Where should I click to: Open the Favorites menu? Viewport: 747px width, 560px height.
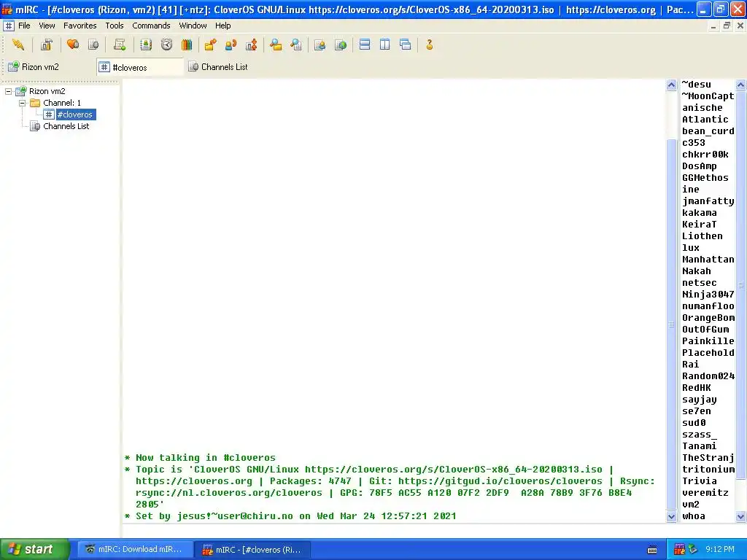80,26
